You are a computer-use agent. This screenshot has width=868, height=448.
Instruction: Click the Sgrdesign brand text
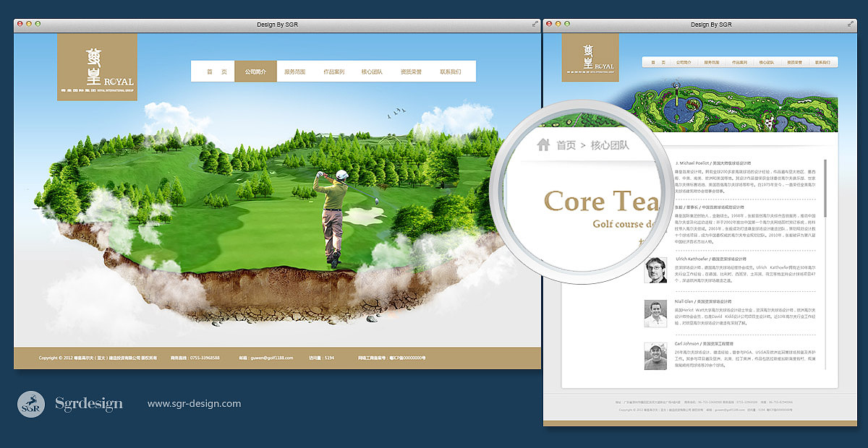point(89,403)
